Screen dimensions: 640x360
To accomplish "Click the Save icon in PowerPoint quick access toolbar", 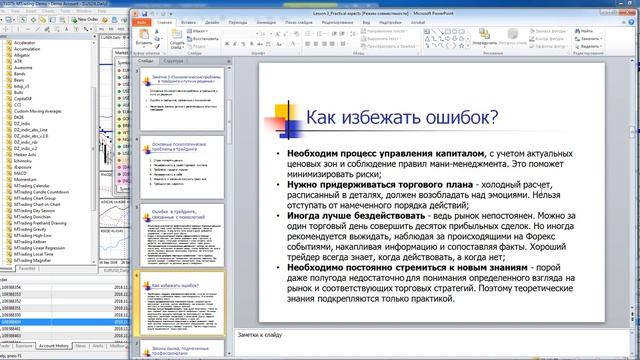I will pyautogui.click(x=144, y=13).
